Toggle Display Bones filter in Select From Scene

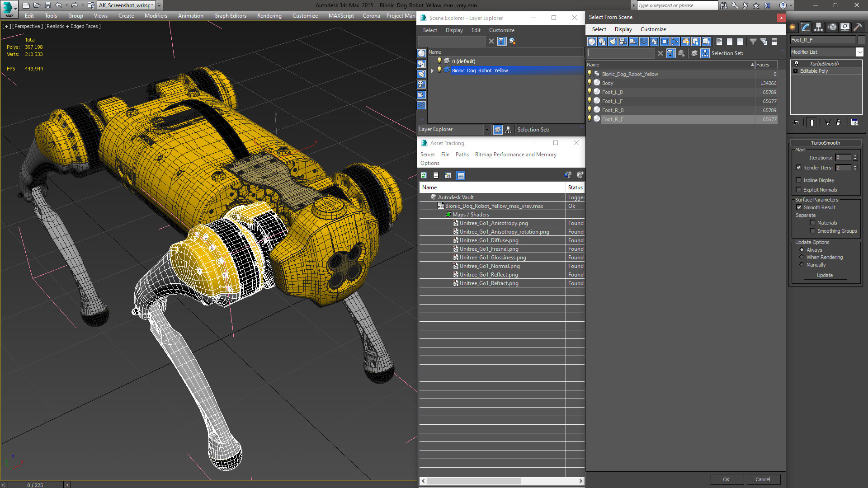pyautogui.click(x=675, y=42)
